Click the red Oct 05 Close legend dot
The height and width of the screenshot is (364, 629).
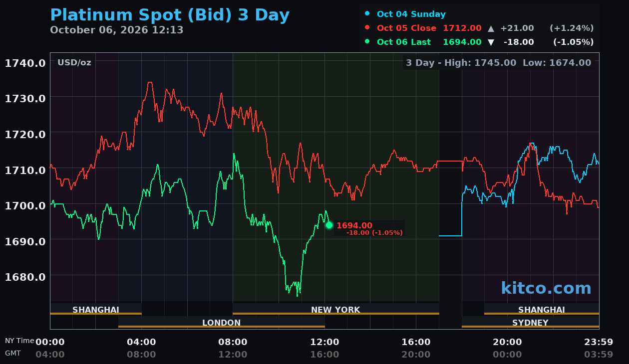[x=367, y=28]
